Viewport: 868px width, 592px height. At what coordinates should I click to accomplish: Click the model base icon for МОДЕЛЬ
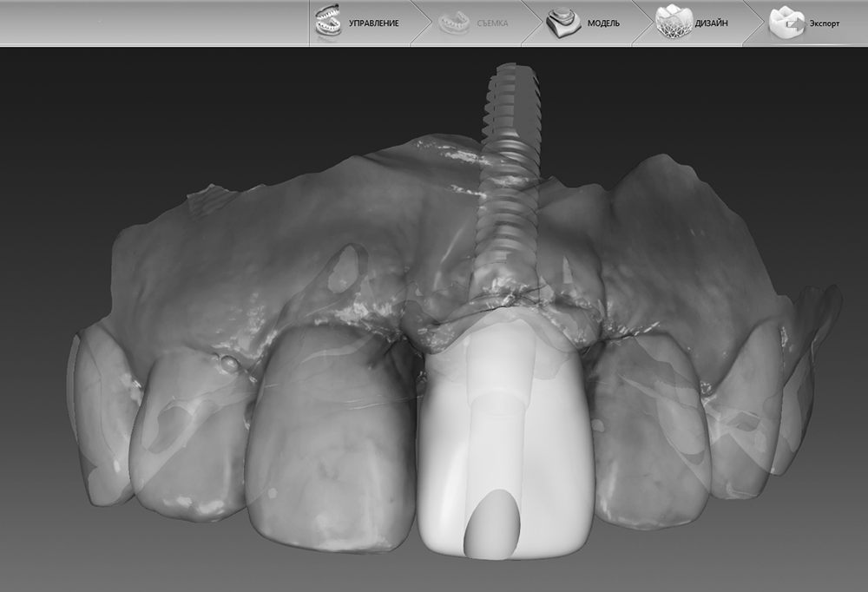[x=563, y=23]
